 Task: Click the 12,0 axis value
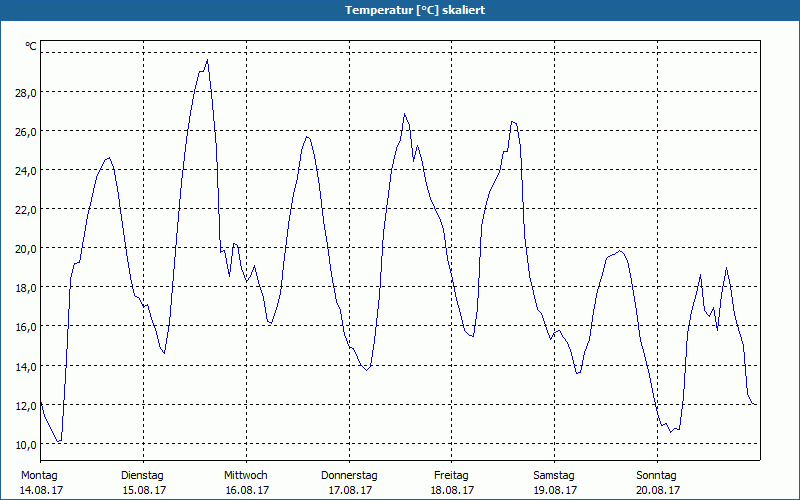(26, 406)
